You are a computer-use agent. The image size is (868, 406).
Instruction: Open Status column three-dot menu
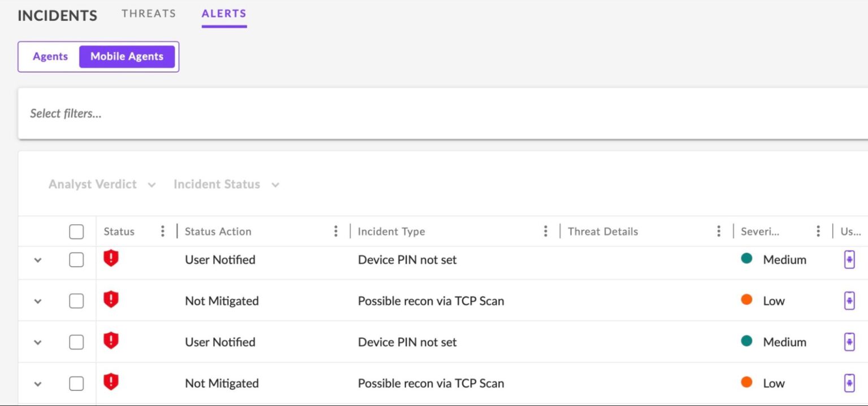pyautogui.click(x=163, y=231)
